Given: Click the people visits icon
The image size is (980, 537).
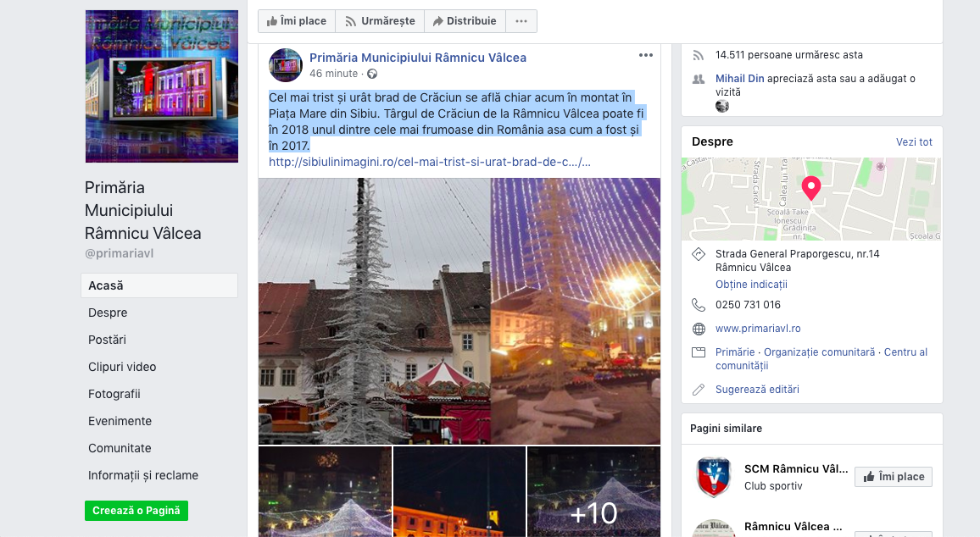Looking at the screenshot, I should 699,80.
